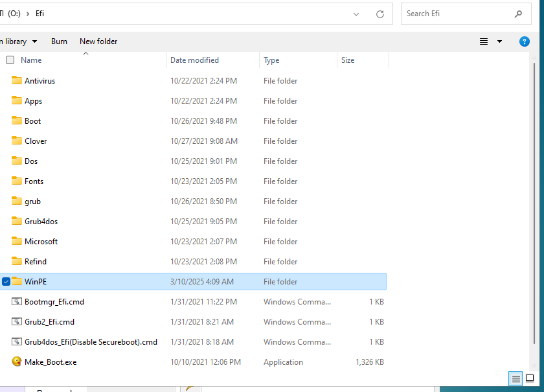Click the Make_Boot.exe application icon

17,362
